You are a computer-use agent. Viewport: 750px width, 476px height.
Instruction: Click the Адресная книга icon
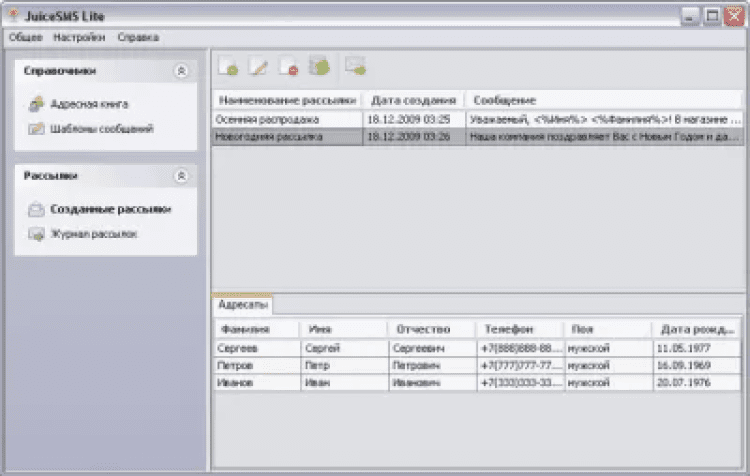click(x=36, y=104)
